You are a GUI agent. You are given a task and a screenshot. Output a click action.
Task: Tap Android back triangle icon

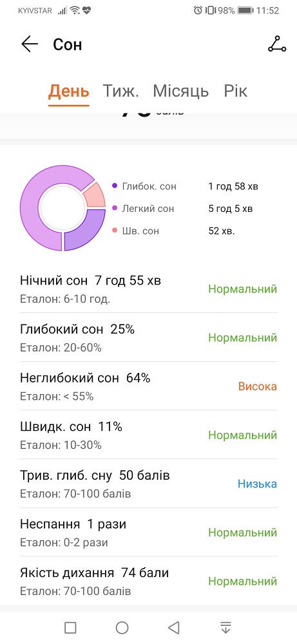pos(174,627)
